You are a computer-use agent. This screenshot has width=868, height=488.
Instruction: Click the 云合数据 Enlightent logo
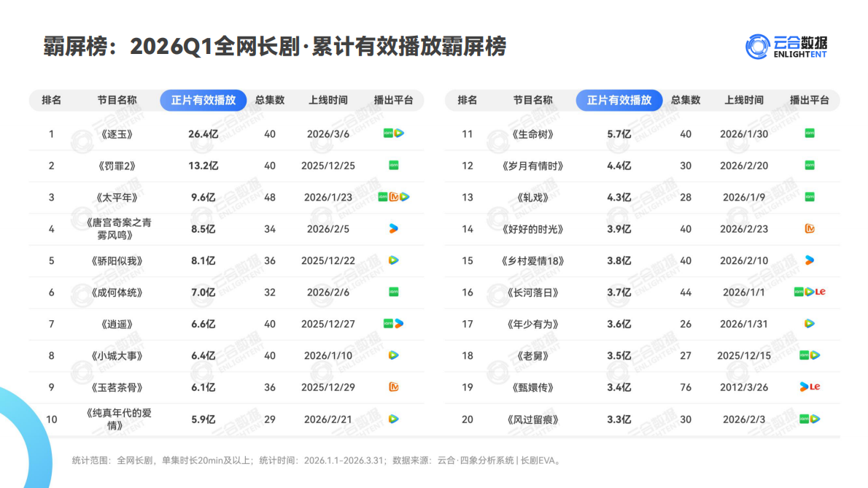click(786, 47)
